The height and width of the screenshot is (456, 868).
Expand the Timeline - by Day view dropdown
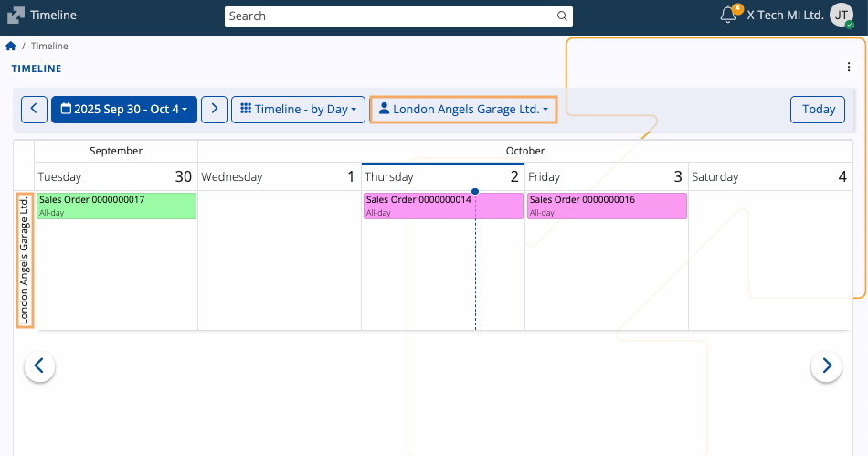298,109
